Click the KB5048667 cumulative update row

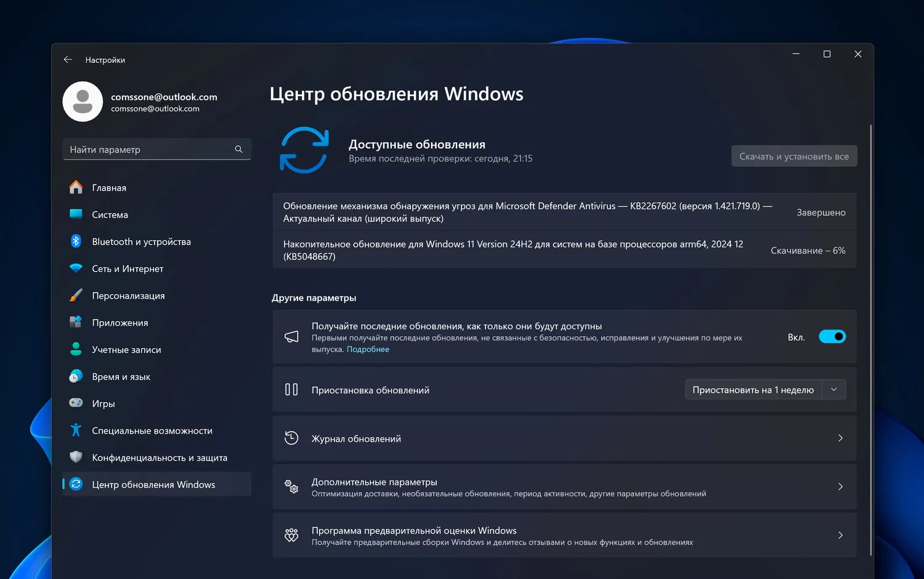click(564, 250)
